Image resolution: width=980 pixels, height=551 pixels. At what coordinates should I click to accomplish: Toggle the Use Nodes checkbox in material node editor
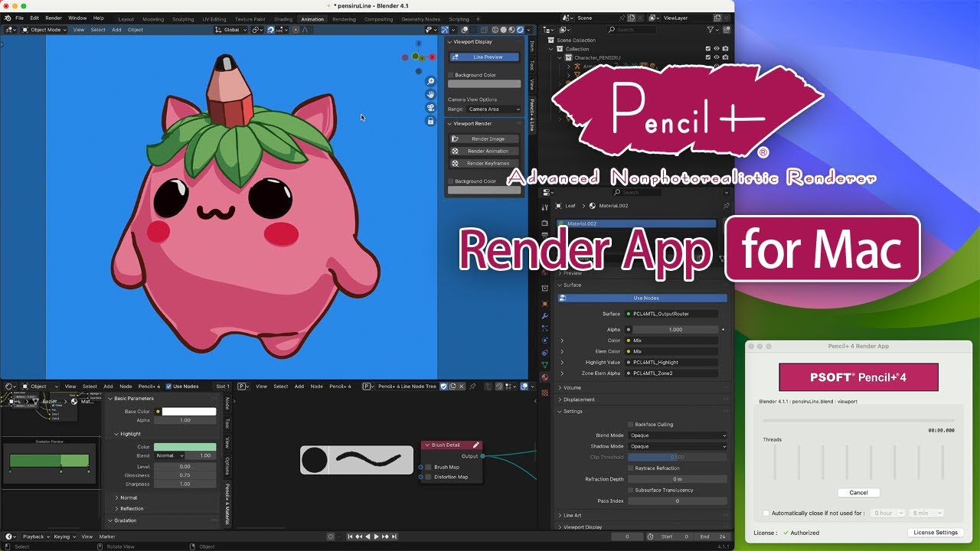[x=169, y=386]
